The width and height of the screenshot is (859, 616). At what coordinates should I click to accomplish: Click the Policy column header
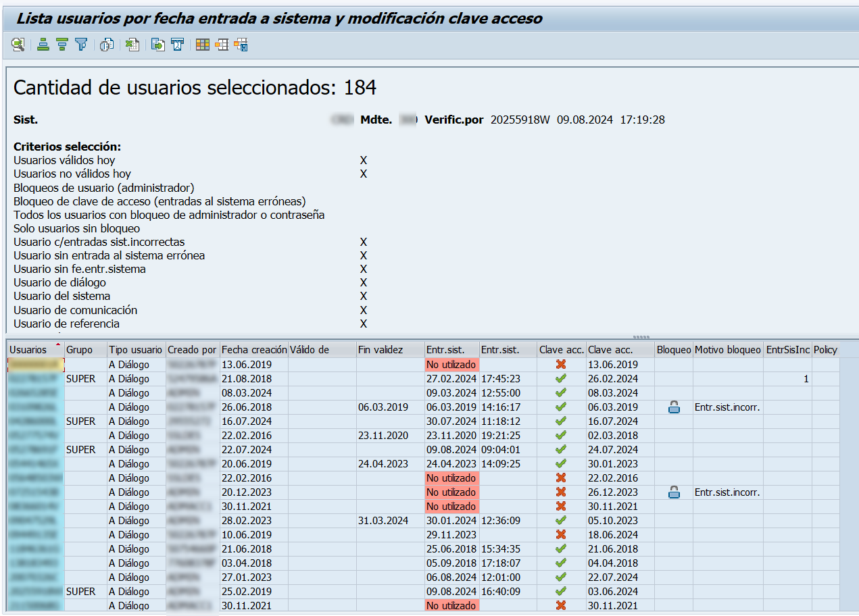click(x=825, y=350)
